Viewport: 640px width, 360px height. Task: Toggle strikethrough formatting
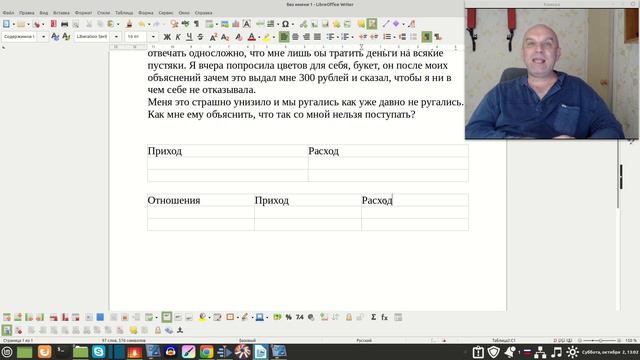coord(200,37)
